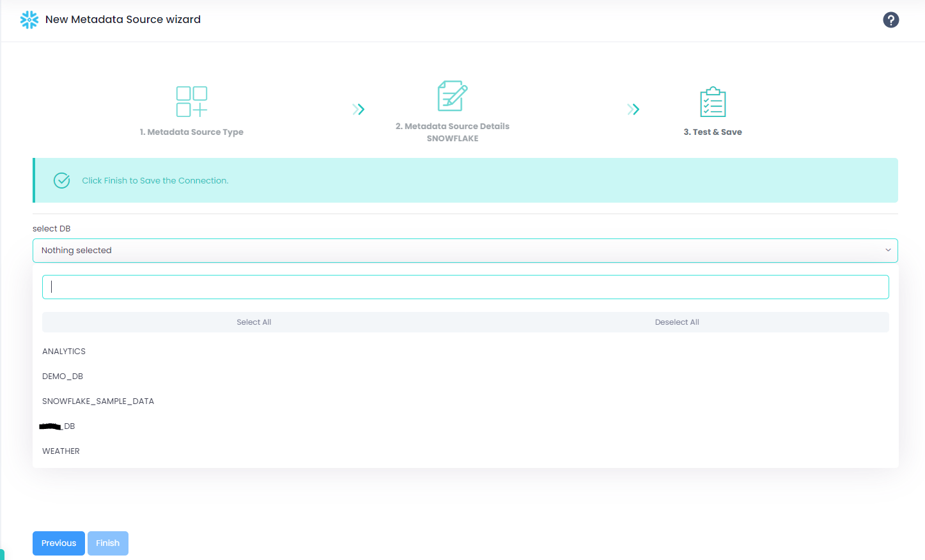Select the redacted _DB database option
The width and height of the screenshot is (925, 560).
point(58,426)
